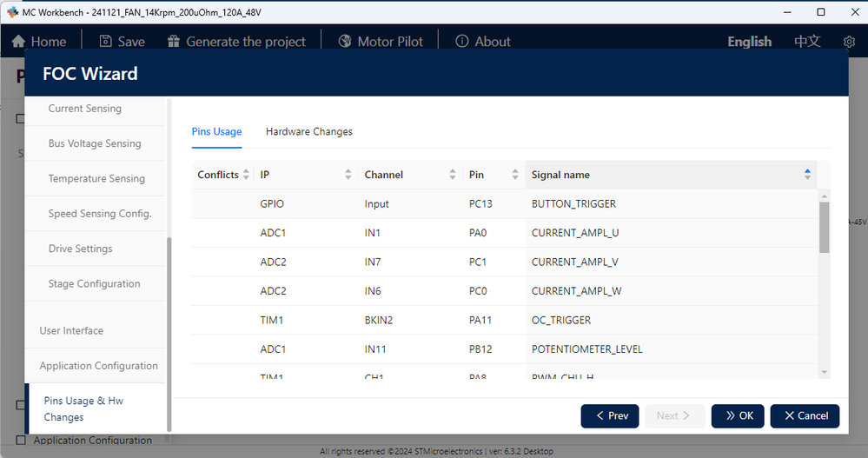
Task: Open Motor Pilot from the toolbar
Action: 381,42
